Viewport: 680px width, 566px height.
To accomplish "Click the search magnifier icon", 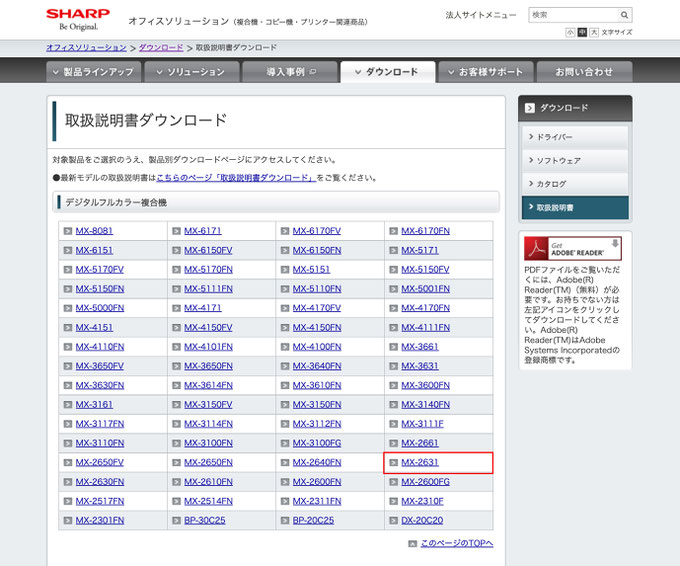I will 624,15.
